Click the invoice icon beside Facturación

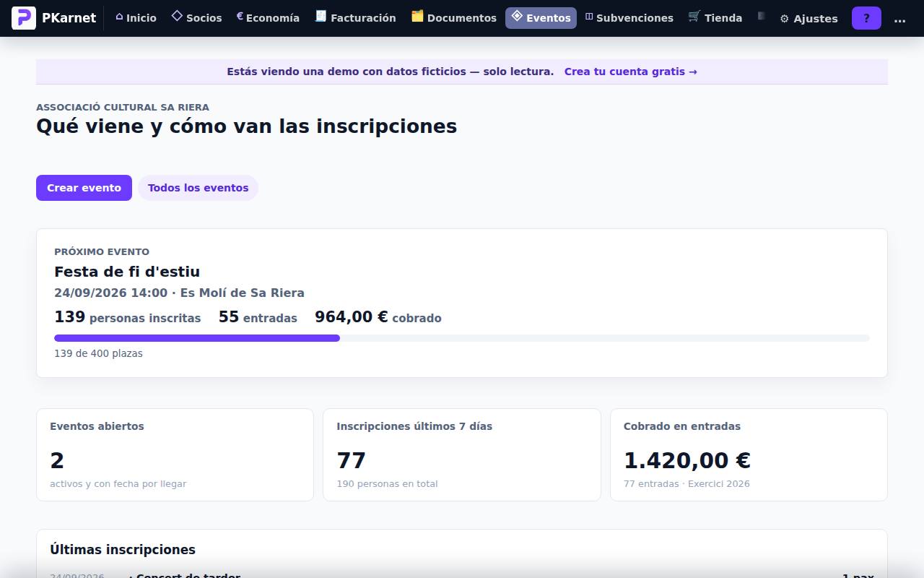pos(321,16)
